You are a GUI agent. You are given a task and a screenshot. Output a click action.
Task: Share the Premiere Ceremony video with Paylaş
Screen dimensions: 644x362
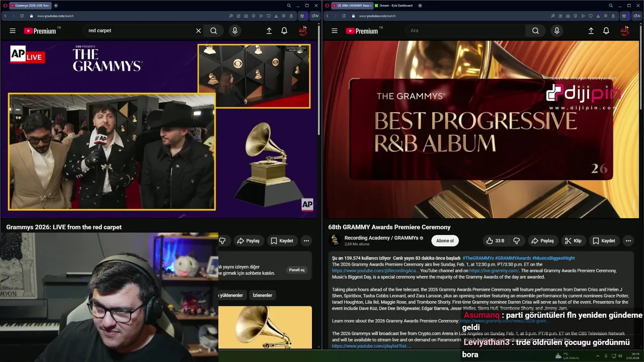click(x=543, y=241)
